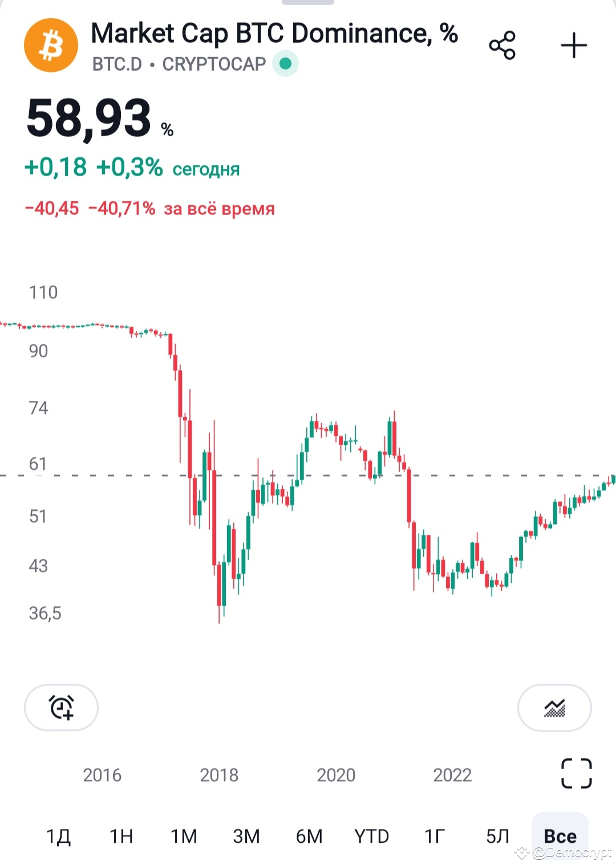This screenshot has height=865, width=616.
Task: Tap the Bitcoin logo icon
Action: (51, 46)
